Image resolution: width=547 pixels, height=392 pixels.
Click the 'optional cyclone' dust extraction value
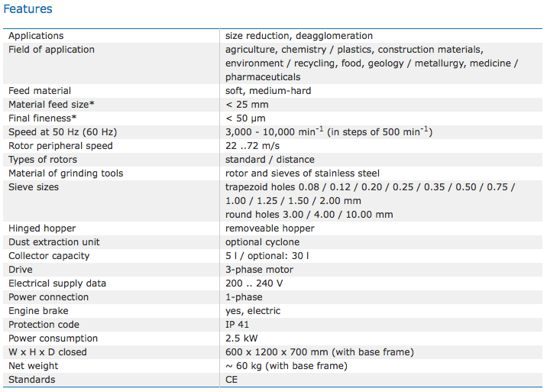point(262,242)
